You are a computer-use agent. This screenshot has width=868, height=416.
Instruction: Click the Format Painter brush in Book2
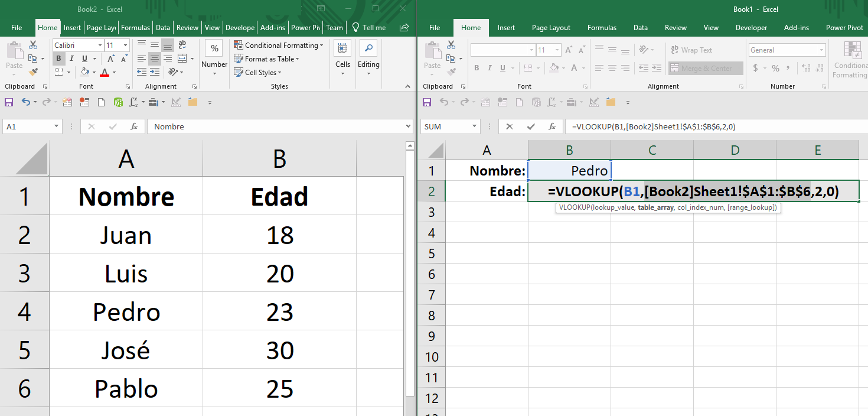(33, 71)
